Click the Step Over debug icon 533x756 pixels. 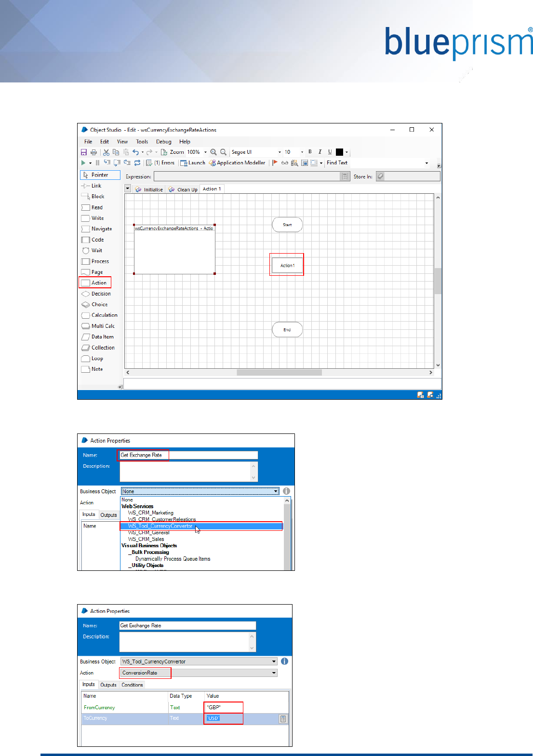pyautogui.click(x=117, y=163)
